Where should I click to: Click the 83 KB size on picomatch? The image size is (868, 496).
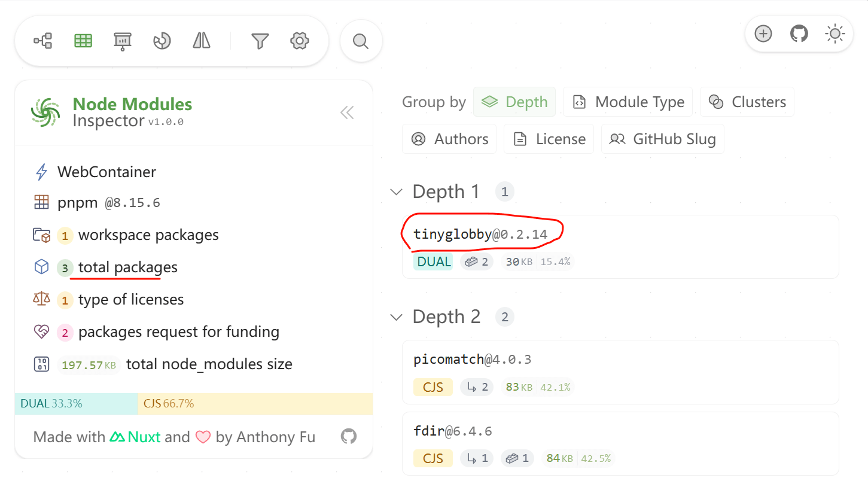coord(519,387)
